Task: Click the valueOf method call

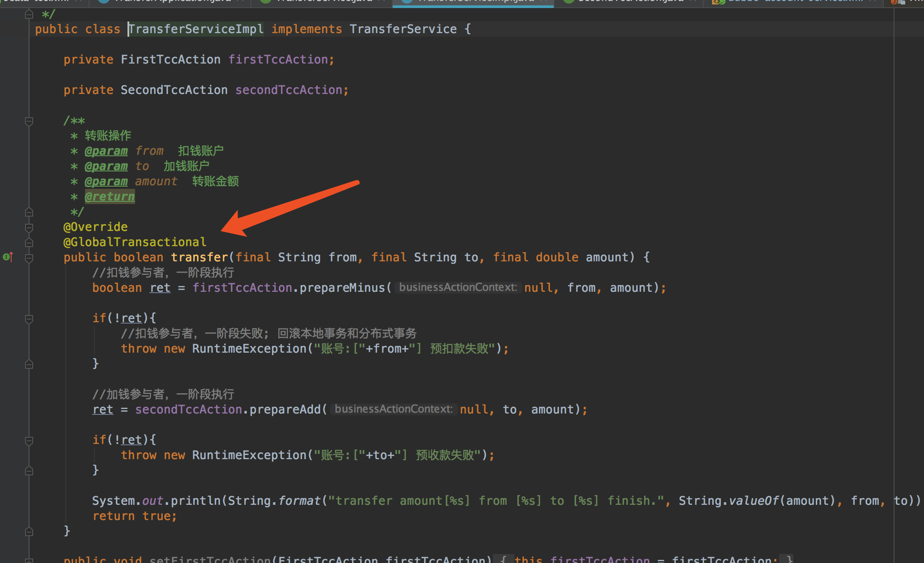Action: click(x=754, y=501)
